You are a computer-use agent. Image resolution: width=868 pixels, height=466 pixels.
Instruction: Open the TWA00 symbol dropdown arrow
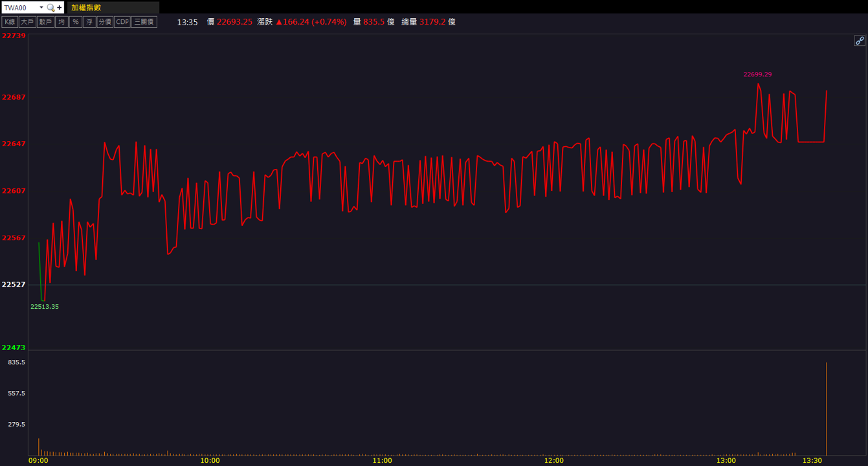pyautogui.click(x=41, y=8)
